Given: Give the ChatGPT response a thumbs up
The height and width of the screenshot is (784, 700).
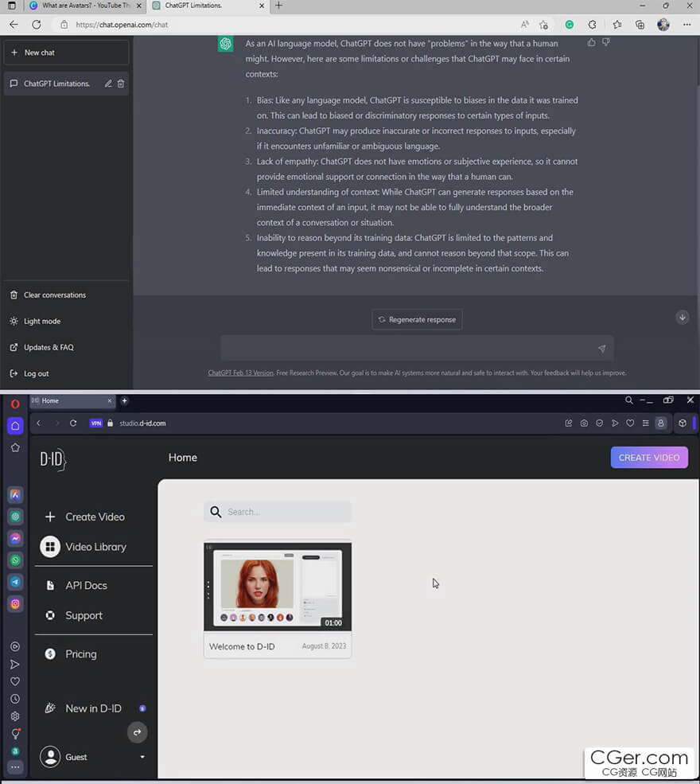Looking at the screenshot, I should click(592, 42).
